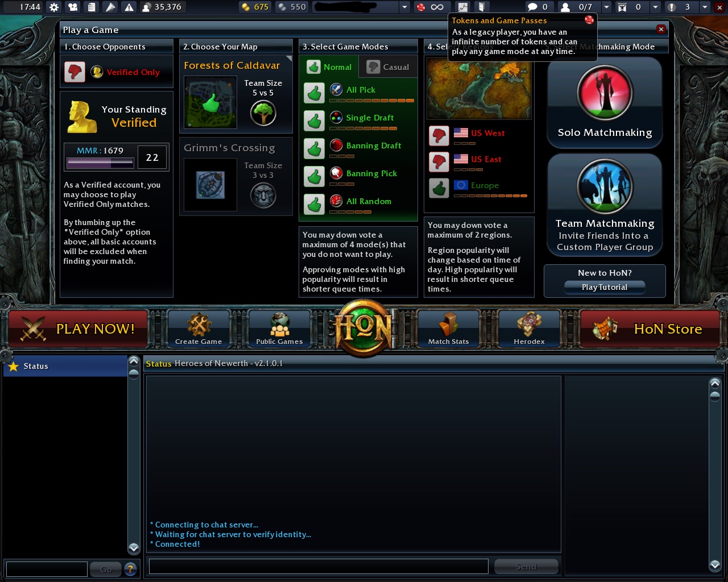Click the clan banner icon
This screenshot has width=728, height=582.
(622, 7)
